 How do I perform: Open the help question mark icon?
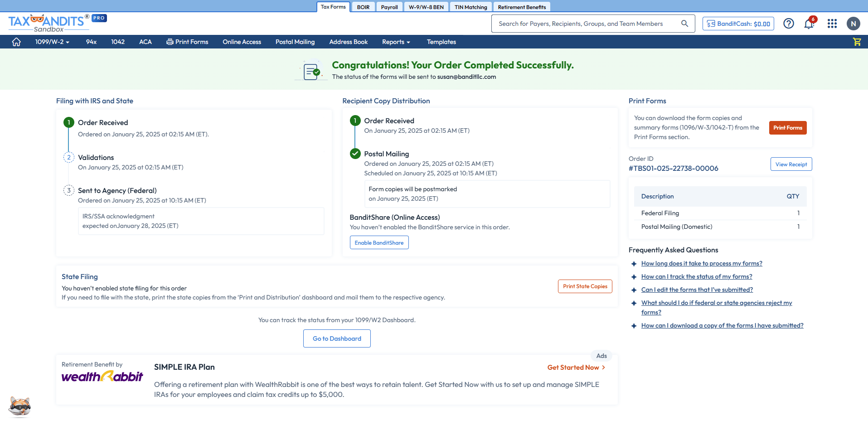(x=789, y=24)
